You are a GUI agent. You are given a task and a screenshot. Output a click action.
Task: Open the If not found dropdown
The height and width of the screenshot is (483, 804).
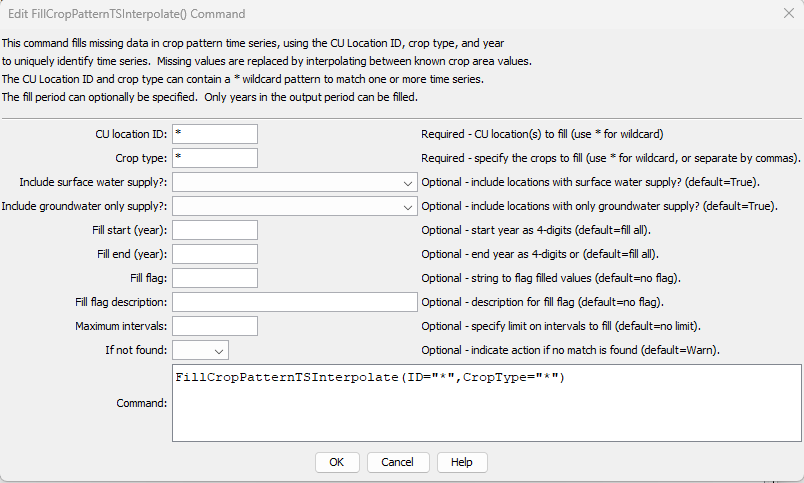pyautogui.click(x=200, y=350)
